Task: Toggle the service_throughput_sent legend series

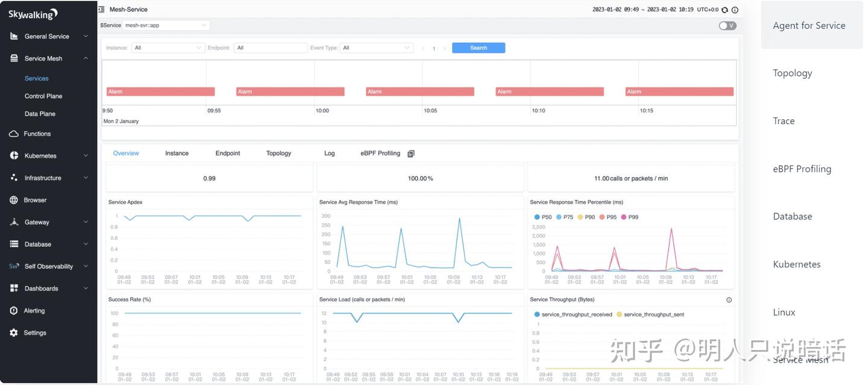Action: 650,315
